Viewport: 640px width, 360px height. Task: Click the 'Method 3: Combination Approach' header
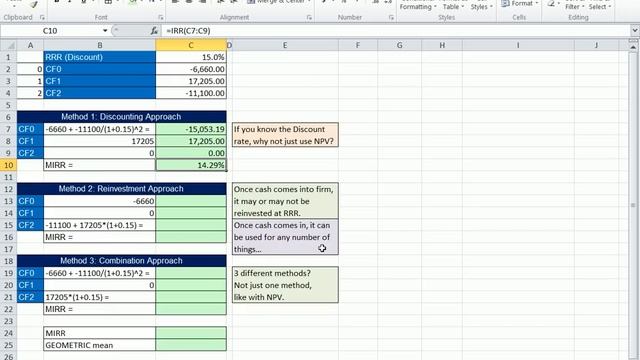[x=121, y=261]
